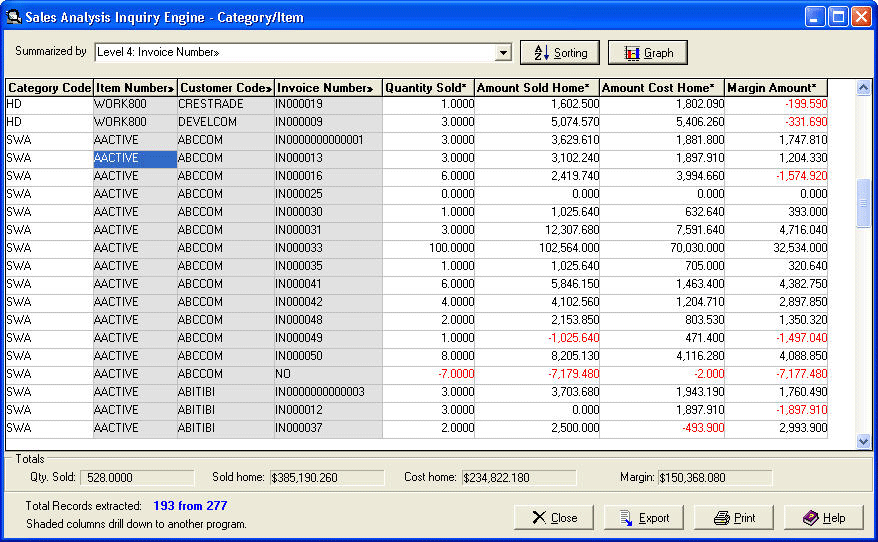Click the Customer Code column header
This screenshot has width=878, height=542.
[x=226, y=88]
